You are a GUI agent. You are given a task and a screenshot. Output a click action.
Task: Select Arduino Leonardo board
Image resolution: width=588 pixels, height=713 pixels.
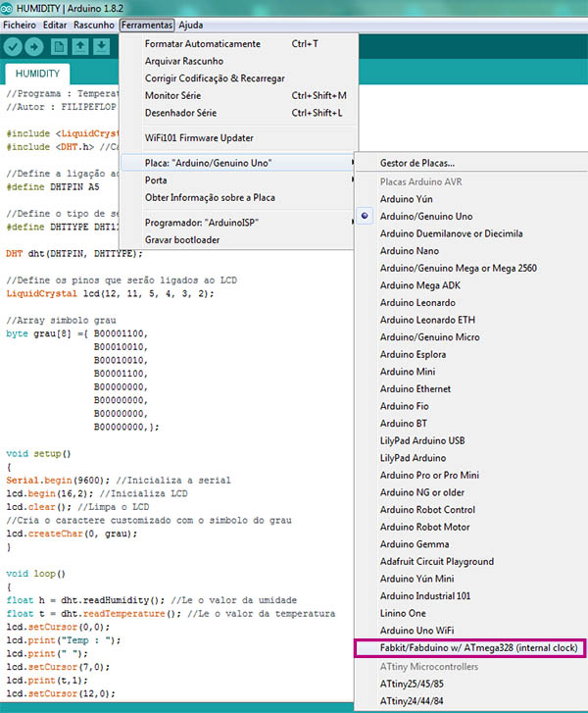click(470, 303)
